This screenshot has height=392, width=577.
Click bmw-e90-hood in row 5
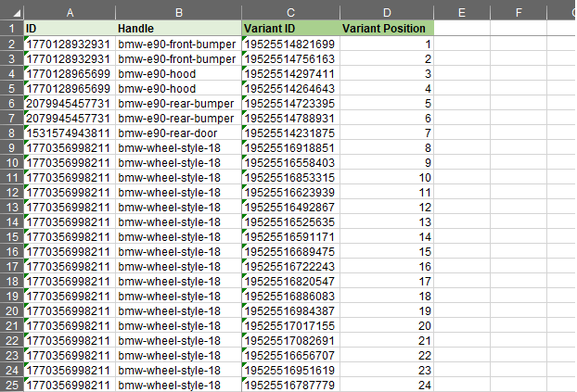point(179,88)
